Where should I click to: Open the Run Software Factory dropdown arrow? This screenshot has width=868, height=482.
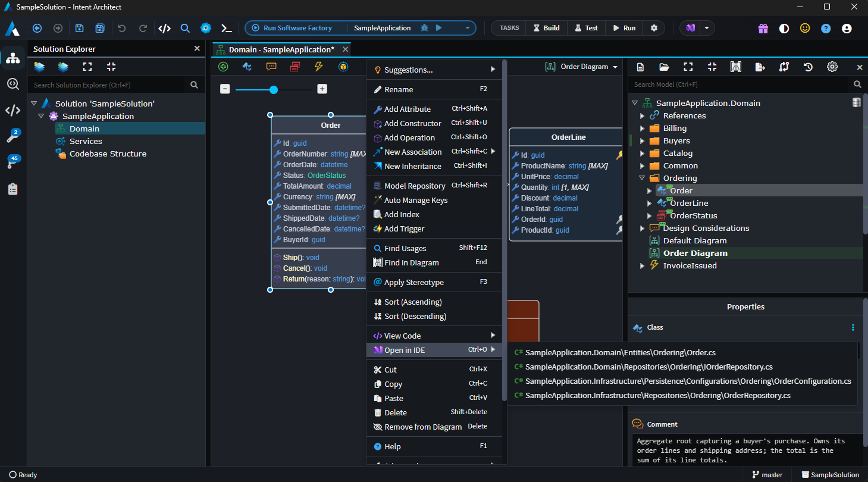(x=468, y=28)
